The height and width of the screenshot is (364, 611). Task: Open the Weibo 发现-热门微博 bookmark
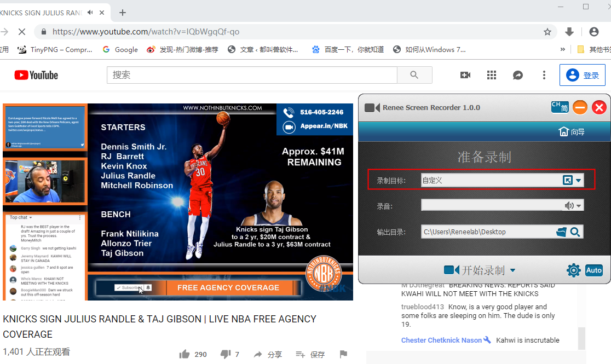182,49
